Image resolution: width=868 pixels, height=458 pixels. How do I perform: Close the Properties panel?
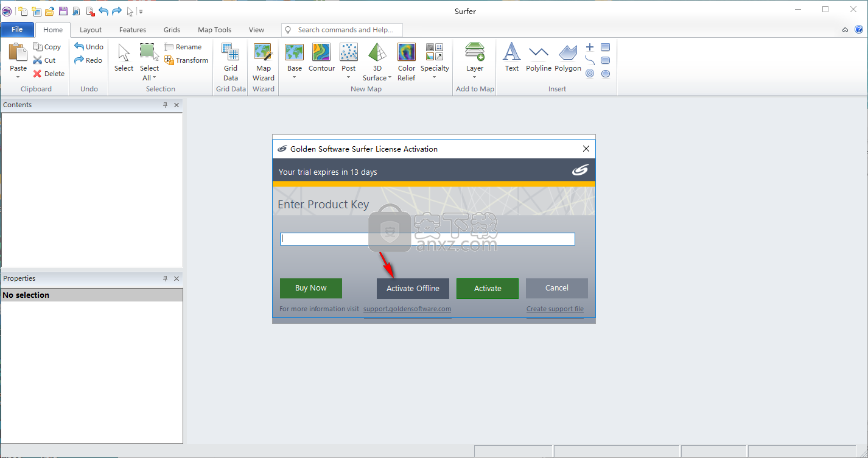click(177, 278)
